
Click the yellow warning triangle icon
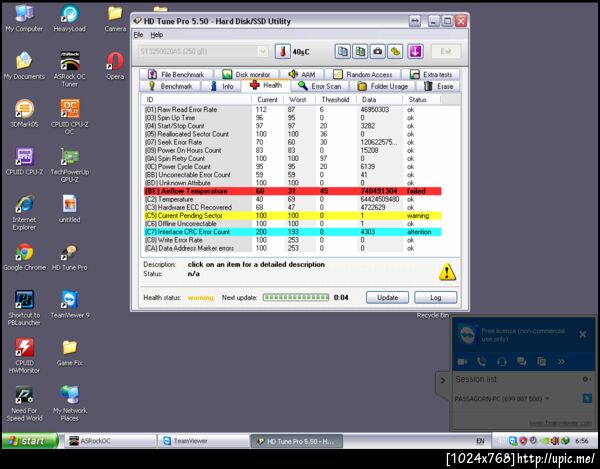click(x=447, y=272)
